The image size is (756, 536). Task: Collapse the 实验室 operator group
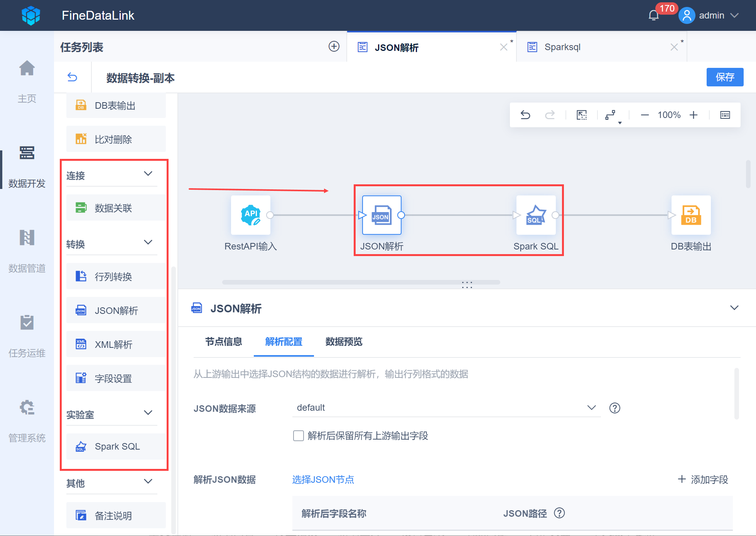pyautogui.click(x=148, y=413)
